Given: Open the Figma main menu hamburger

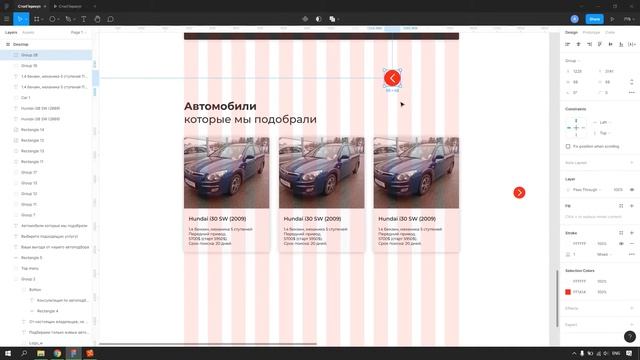Looking at the screenshot, I should (x=7, y=19).
